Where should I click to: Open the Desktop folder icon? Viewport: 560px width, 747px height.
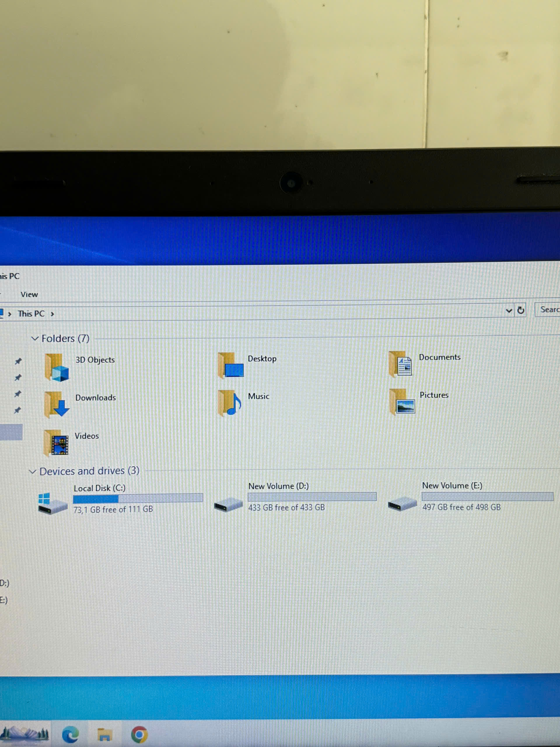(231, 365)
